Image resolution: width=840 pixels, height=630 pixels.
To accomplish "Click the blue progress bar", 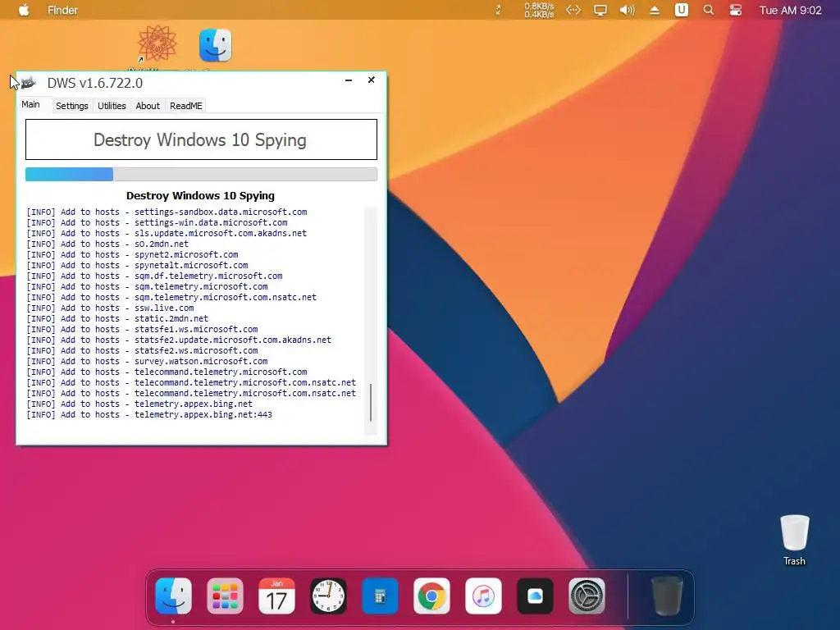I will pos(69,174).
